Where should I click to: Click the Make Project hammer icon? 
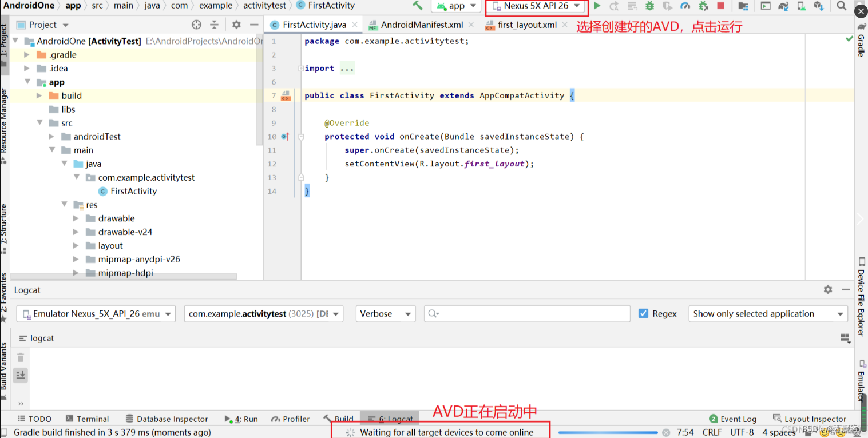pos(418,6)
